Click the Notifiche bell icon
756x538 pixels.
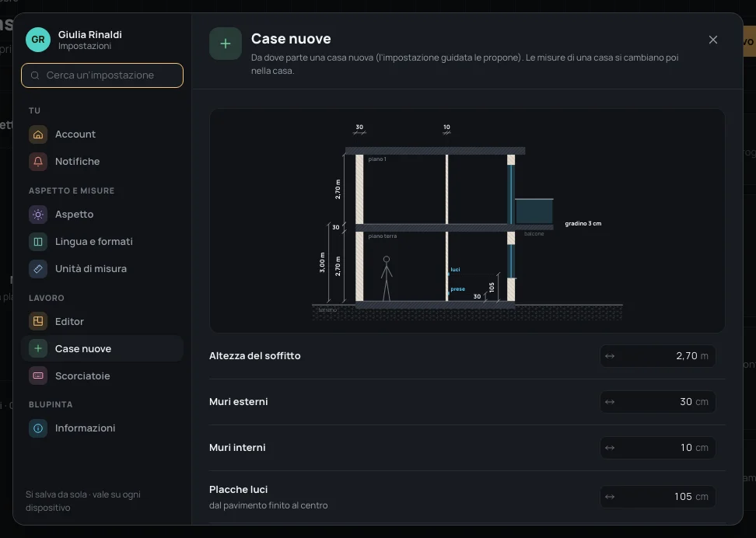click(x=38, y=162)
